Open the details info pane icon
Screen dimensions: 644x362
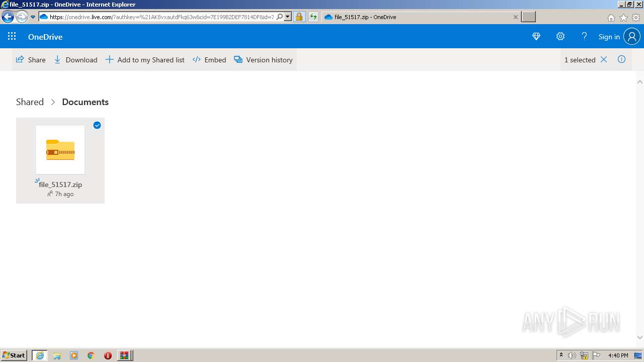pos(622,59)
